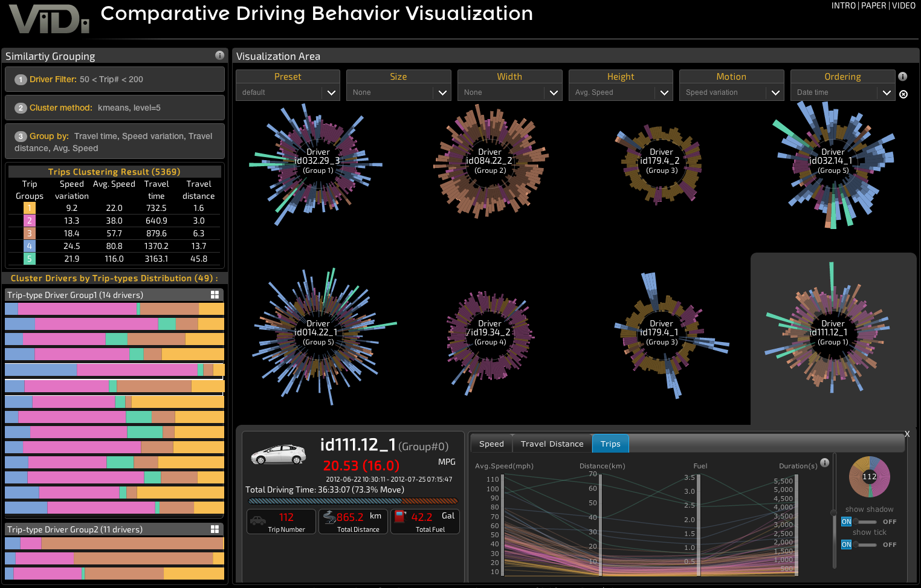This screenshot has height=588, width=921.
Task: Open the Width dropdown
Action: [510, 92]
